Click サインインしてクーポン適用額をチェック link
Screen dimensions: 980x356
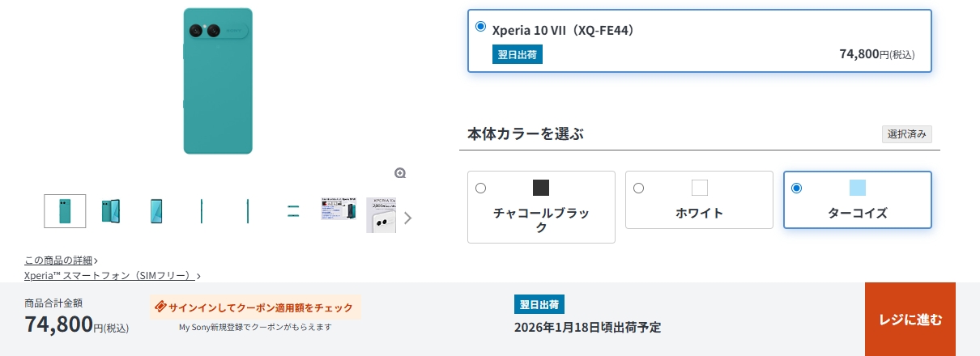pyautogui.click(x=261, y=307)
